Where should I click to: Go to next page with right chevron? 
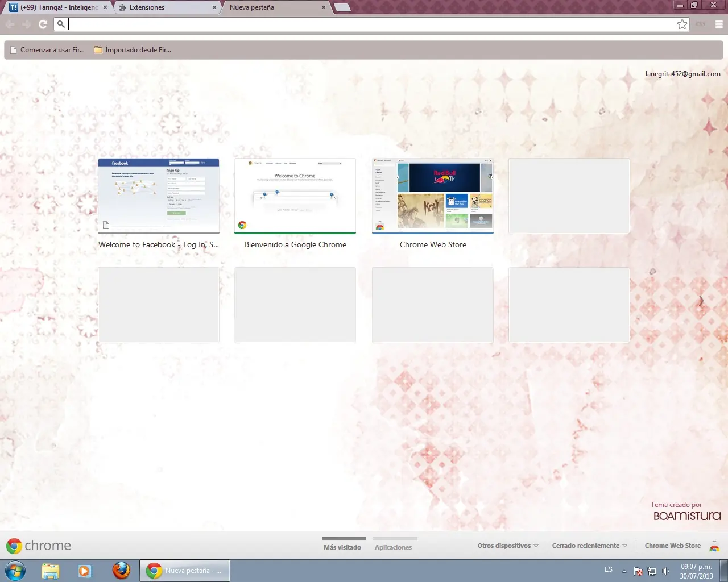pos(701,301)
